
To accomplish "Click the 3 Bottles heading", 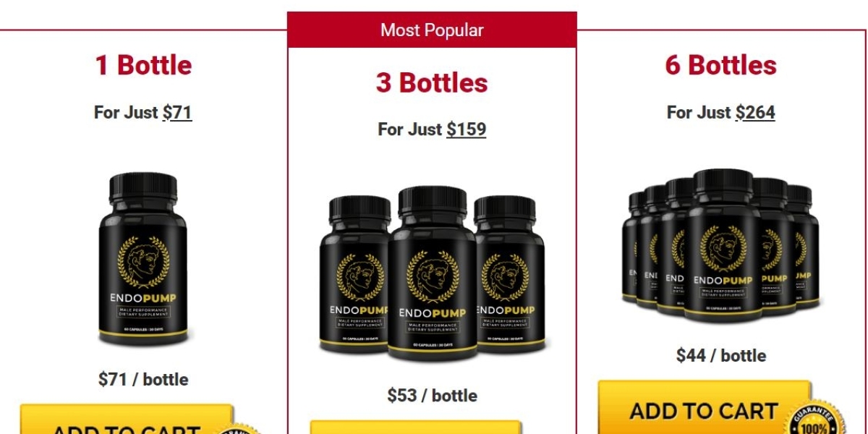I will (432, 82).
